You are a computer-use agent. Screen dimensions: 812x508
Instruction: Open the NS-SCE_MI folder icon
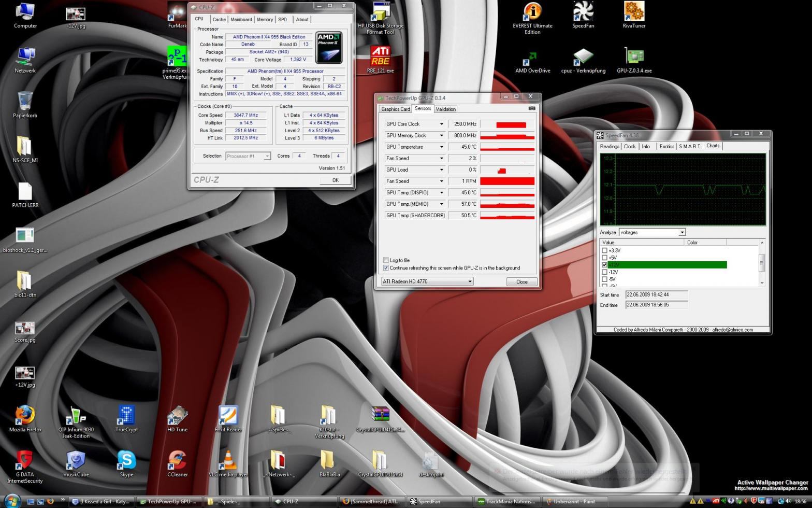pyautogui.click(x=25, y=149)
